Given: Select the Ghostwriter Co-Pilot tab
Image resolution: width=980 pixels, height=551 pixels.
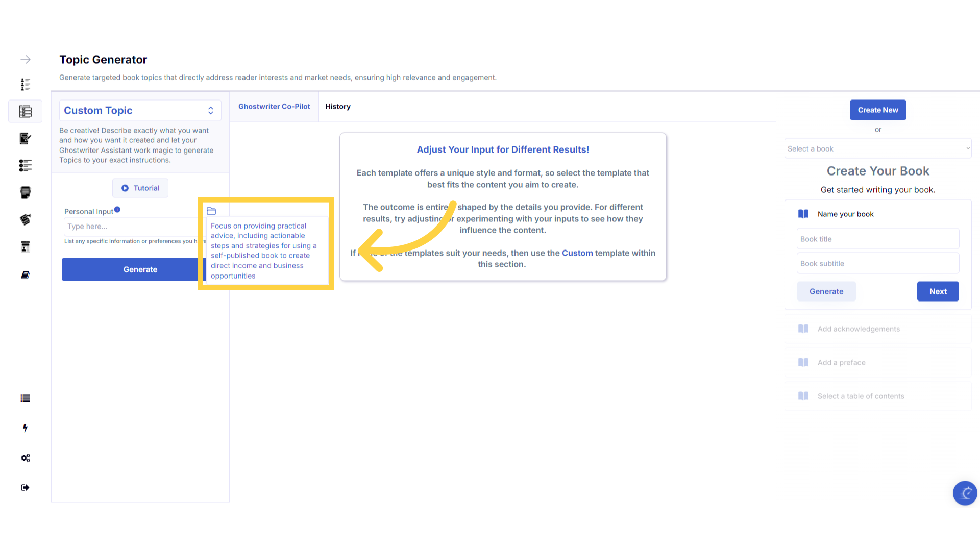Looking at the screenshot, I should click(274, 107).
